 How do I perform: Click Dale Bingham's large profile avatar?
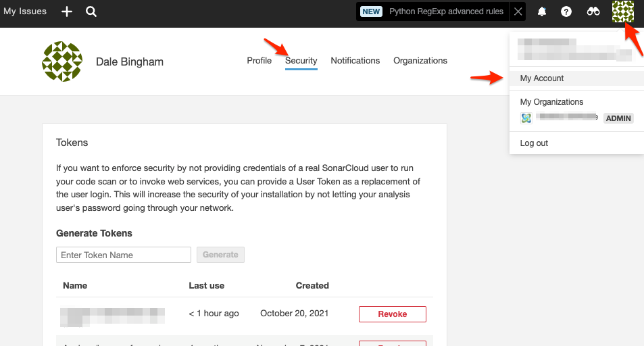pos(62,61)
